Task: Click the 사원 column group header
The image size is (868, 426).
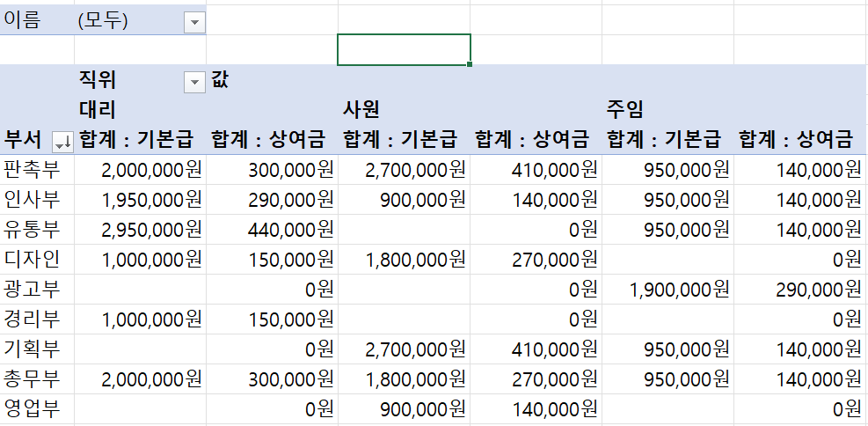Action: 361,109
